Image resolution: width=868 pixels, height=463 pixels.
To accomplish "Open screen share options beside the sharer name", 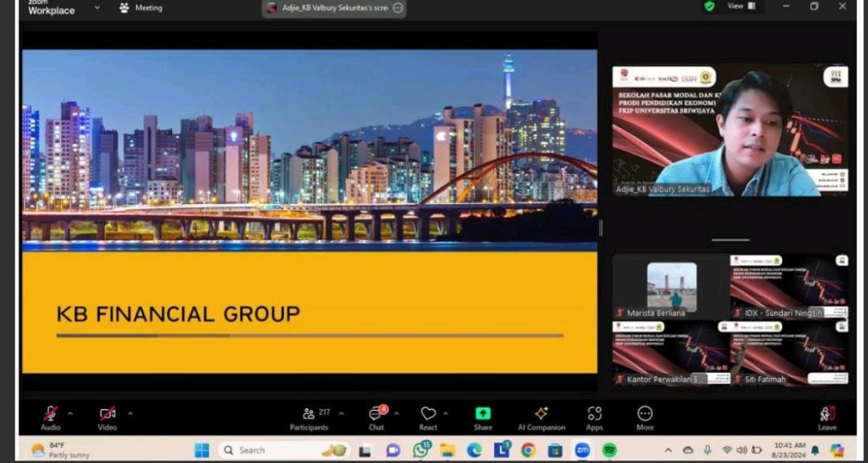I will click(x=398, y=8).
